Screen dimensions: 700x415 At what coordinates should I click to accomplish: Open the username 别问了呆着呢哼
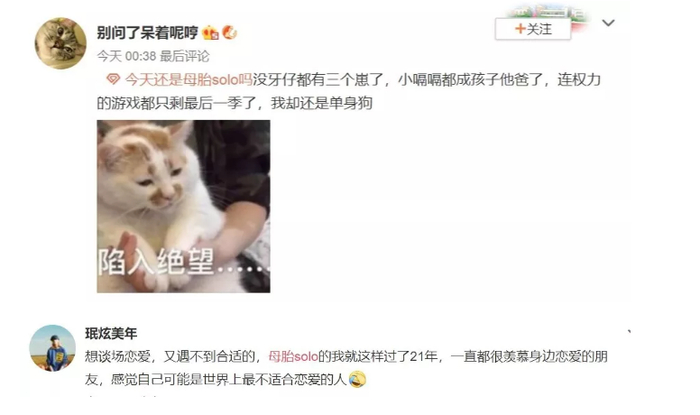147,33
